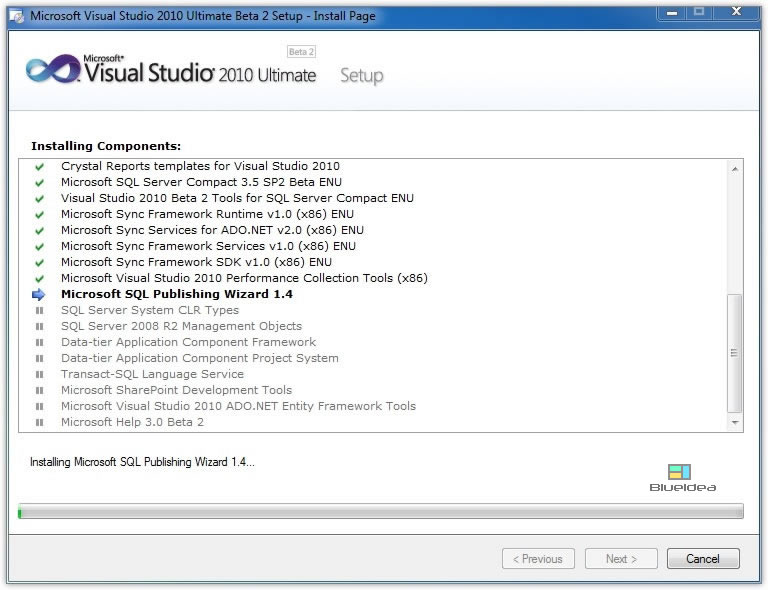
Task: Select 'Microsoft Sync Framework SDK v1.0 (x86) ENU'
Action: tap(196, 262)
